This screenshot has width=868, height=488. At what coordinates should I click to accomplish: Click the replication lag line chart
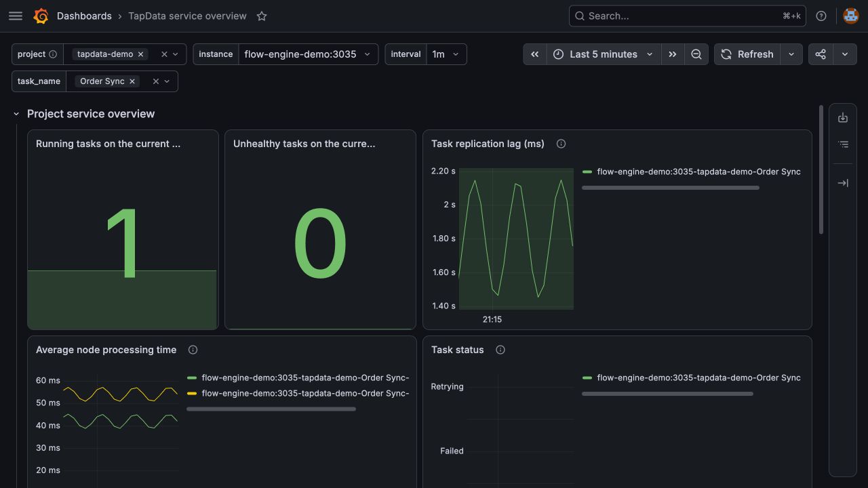point(516,239)
